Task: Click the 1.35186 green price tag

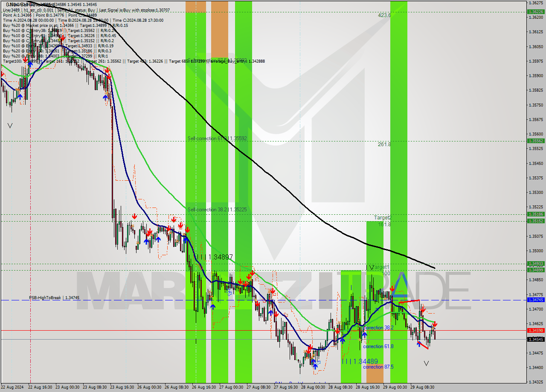Action: pyautogui.click(x=535, y=214)
